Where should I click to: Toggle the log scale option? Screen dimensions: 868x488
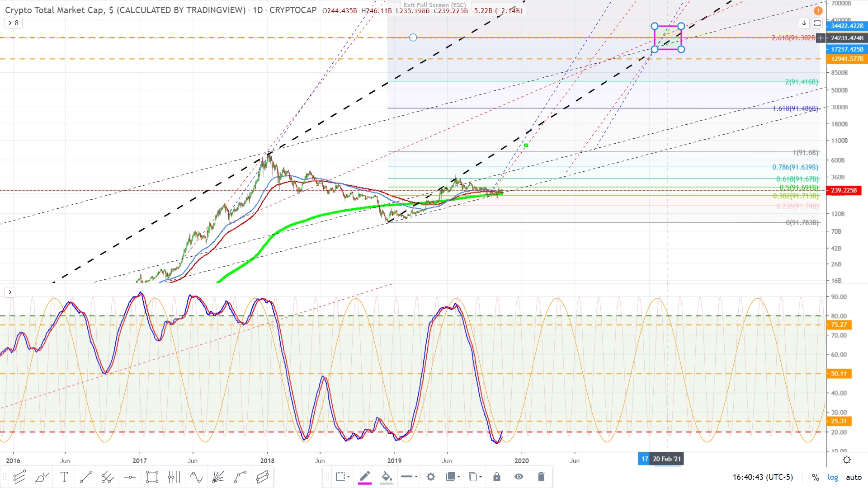[833, 477]
